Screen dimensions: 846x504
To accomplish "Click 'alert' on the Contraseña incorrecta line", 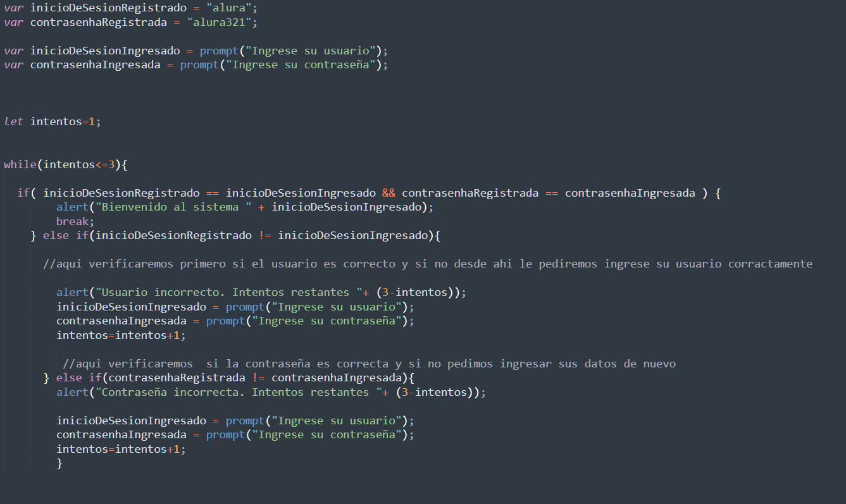I will (73, 392).
